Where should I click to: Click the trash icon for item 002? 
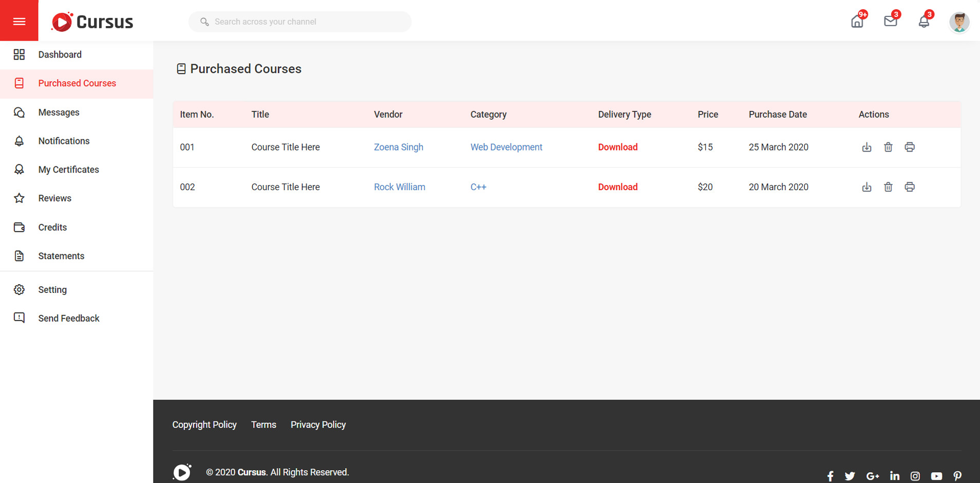click(888, 187)
